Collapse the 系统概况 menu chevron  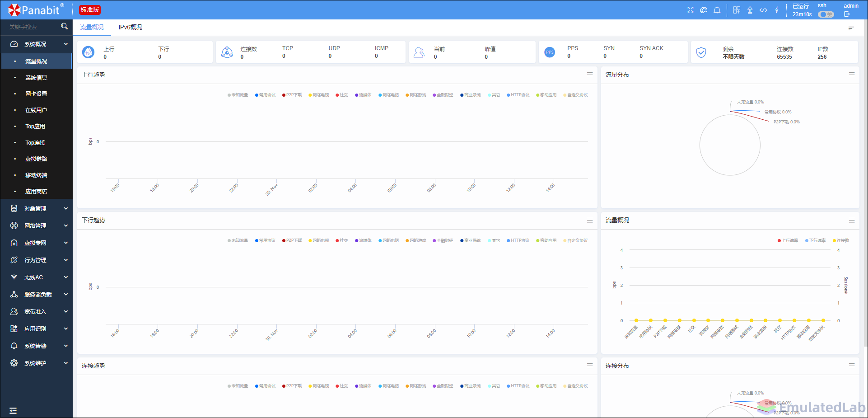[x=66, y=44]
